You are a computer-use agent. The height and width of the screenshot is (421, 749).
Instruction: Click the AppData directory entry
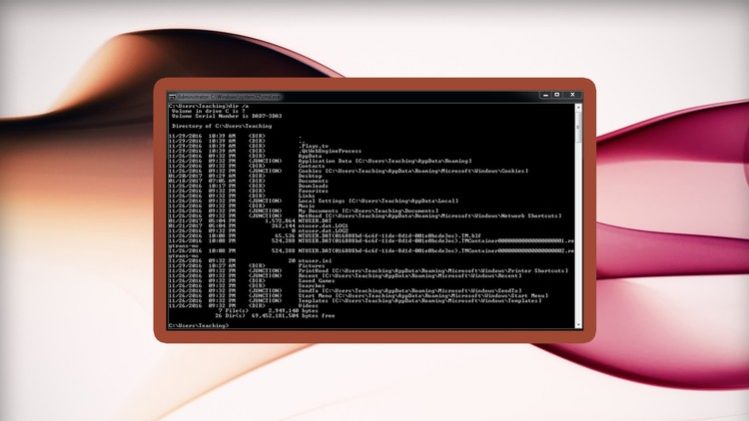click(310, 155)
